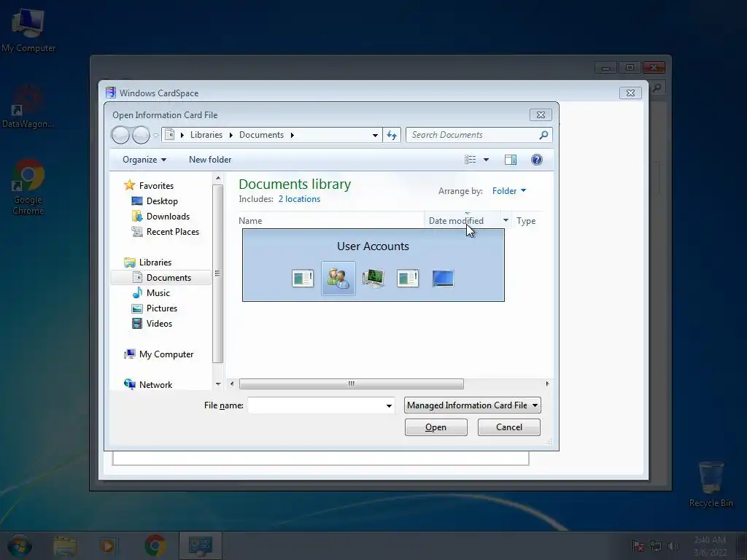Open the address bar history dropdown
The width and height of the screenshot is (747, 560).
[376, 135]
